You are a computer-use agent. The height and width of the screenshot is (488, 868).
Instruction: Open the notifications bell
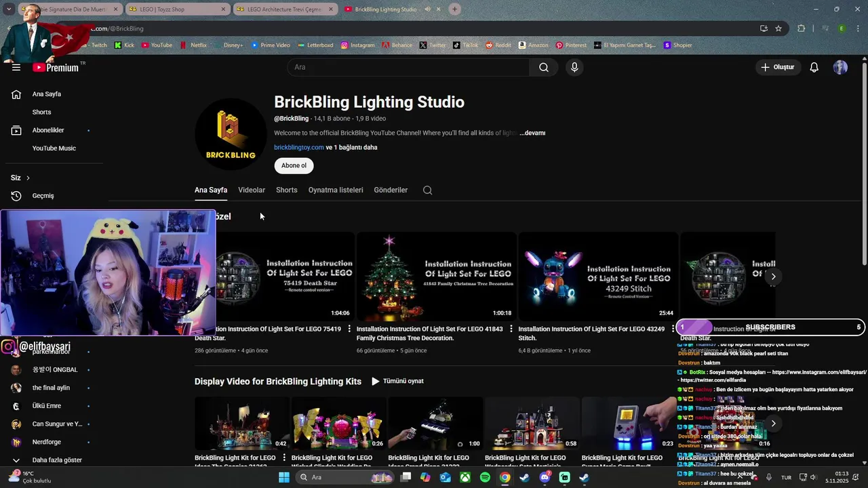point(814,67)
